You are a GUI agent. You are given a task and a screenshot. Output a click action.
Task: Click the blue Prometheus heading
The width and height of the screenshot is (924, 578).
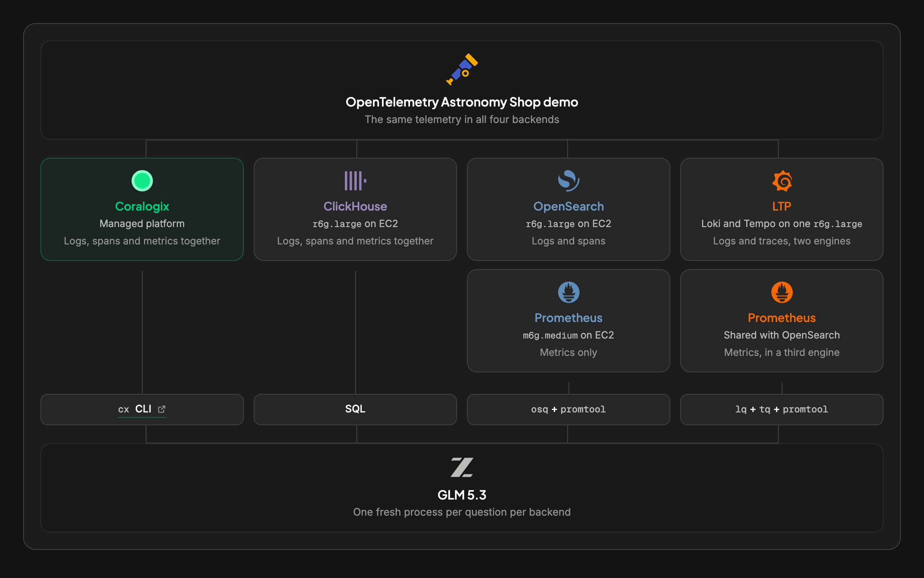[x=568, y=318]
